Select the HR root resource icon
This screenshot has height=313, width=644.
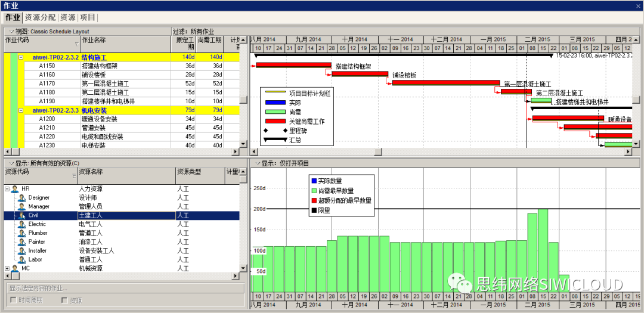point(15,189)
